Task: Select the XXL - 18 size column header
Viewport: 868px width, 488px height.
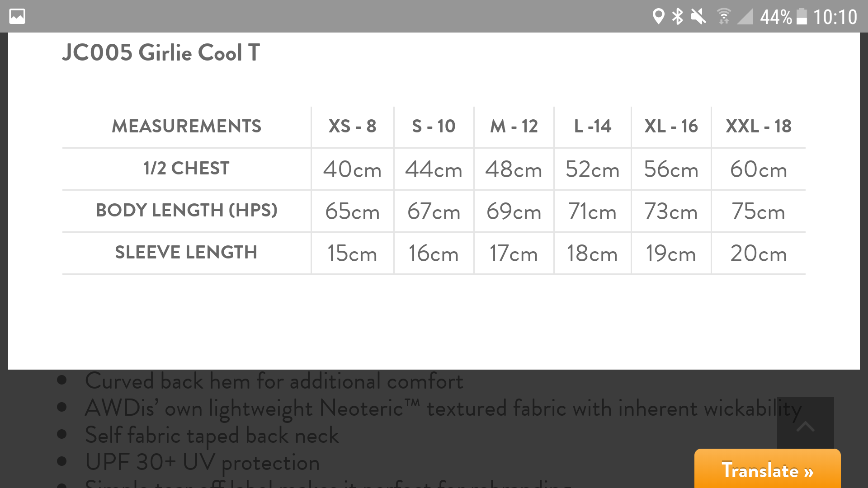Action: click(758, 127)
